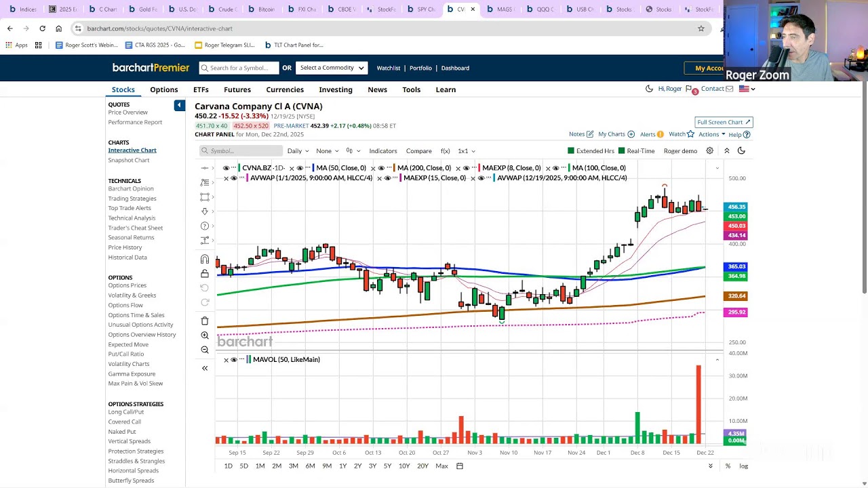This screenshot has width=868, height=488.
Task: Select the line drawing tool in chart toolbar
Action: pyautogui.click(x=205, y=168)
